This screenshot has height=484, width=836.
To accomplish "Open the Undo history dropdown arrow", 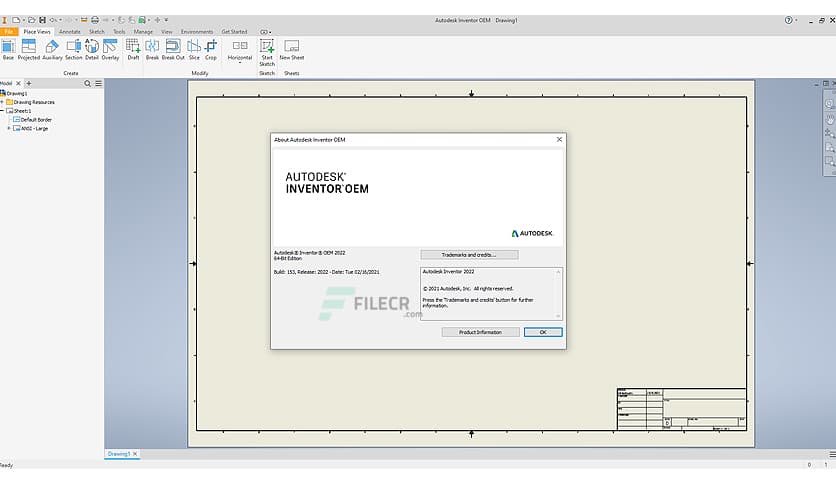I will [60, 20].
